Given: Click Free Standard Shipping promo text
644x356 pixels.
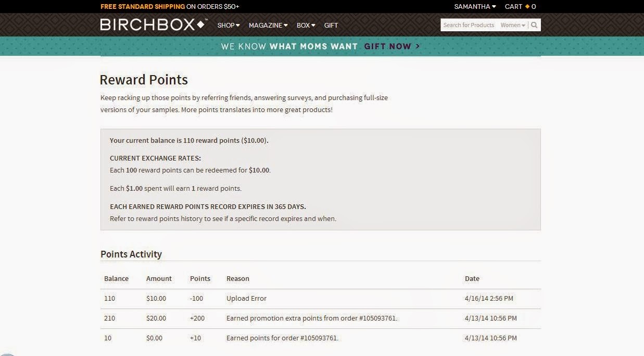Looking at the screenshot, I should click(x=170, y=6).
